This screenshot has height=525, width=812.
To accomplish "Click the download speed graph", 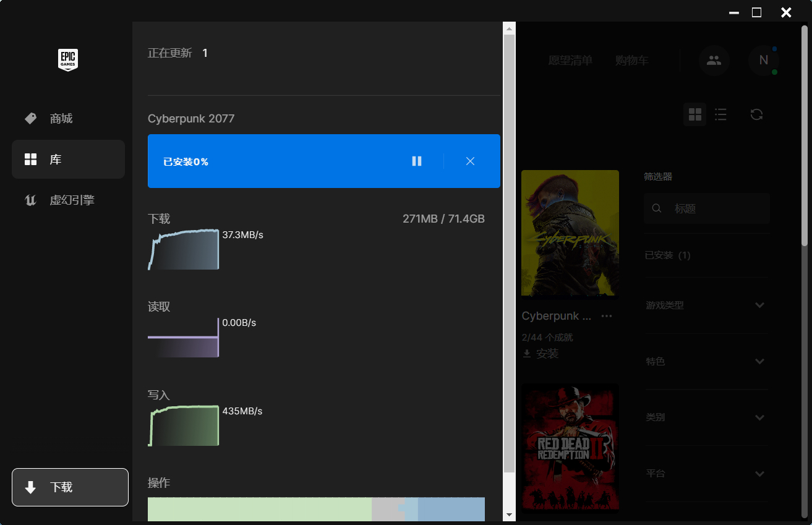I will tap(184, 249).
